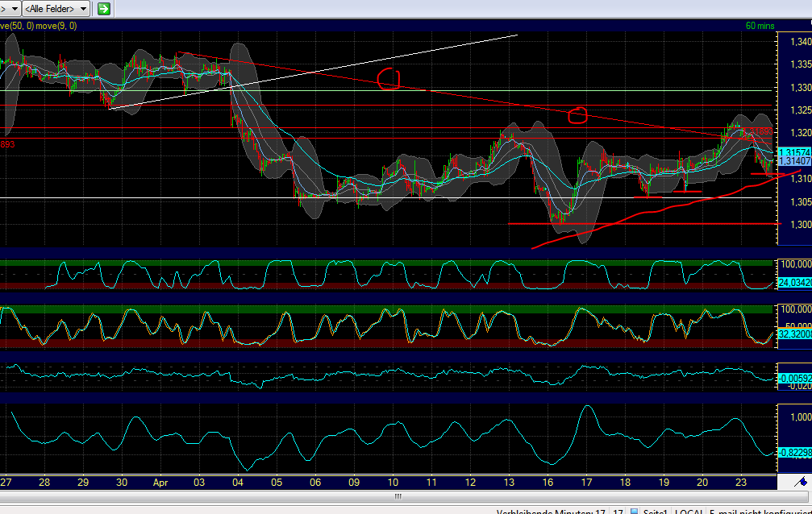Click the LOCAL status bar entry

click(x=689, y=512)
